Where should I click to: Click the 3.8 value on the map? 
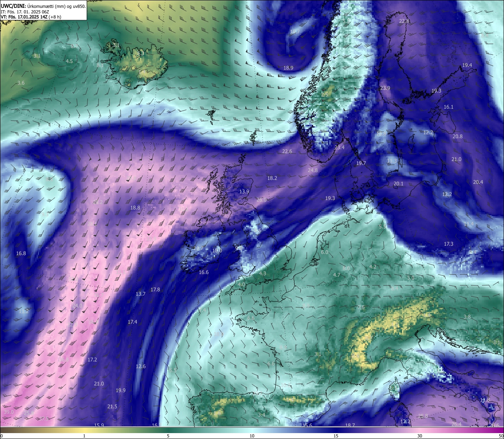pos(467,317)
